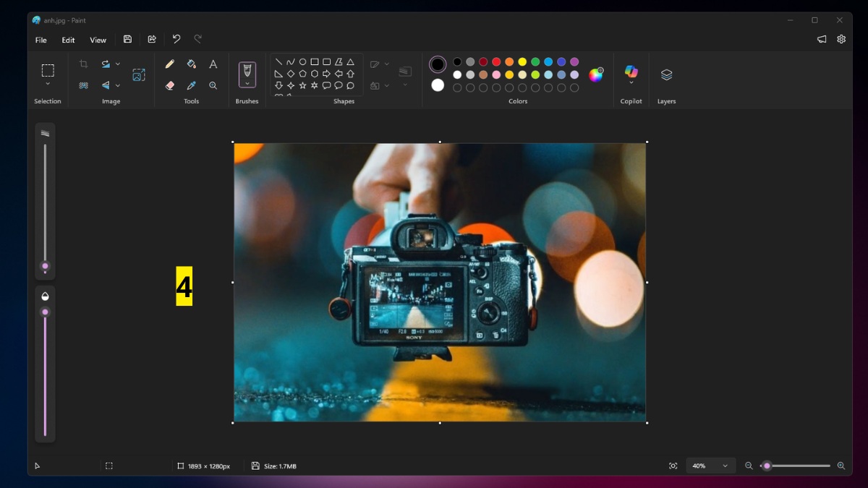Open the View menu

(98, 40)
